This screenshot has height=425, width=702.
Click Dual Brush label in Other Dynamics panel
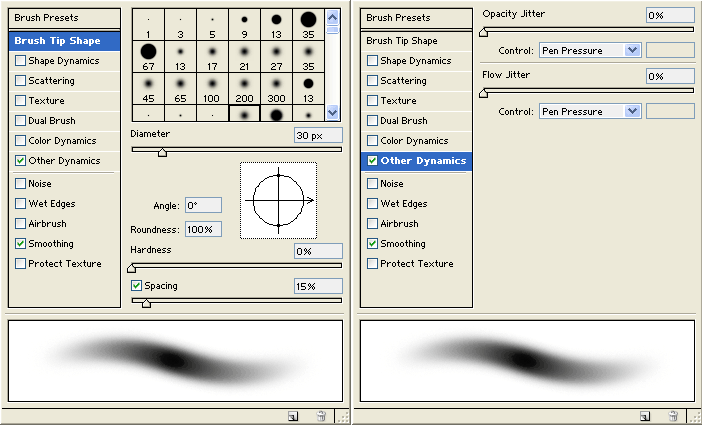coord(404,120)
